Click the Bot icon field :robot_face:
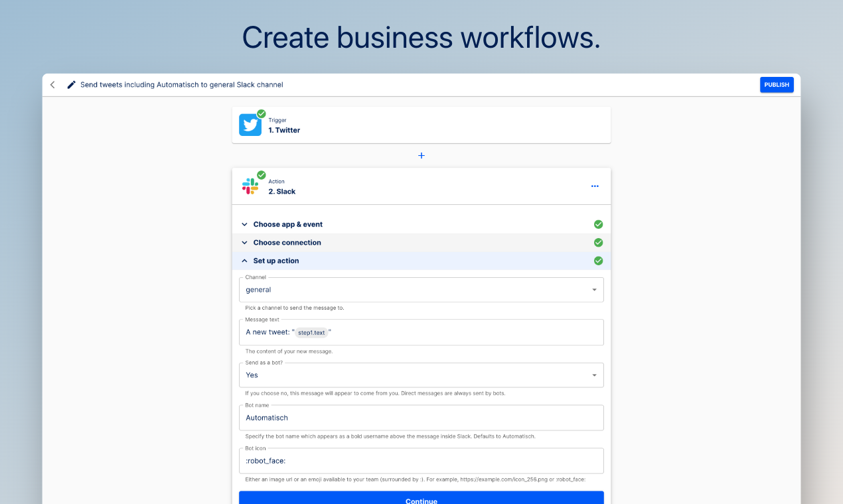Screen dimensions: 843x504 click(x=421, y=461)
